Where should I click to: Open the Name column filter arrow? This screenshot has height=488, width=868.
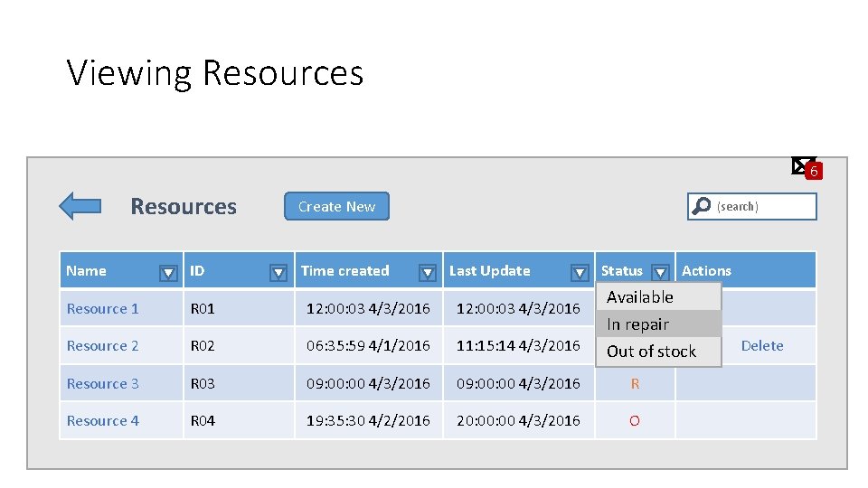pos(168,272)
